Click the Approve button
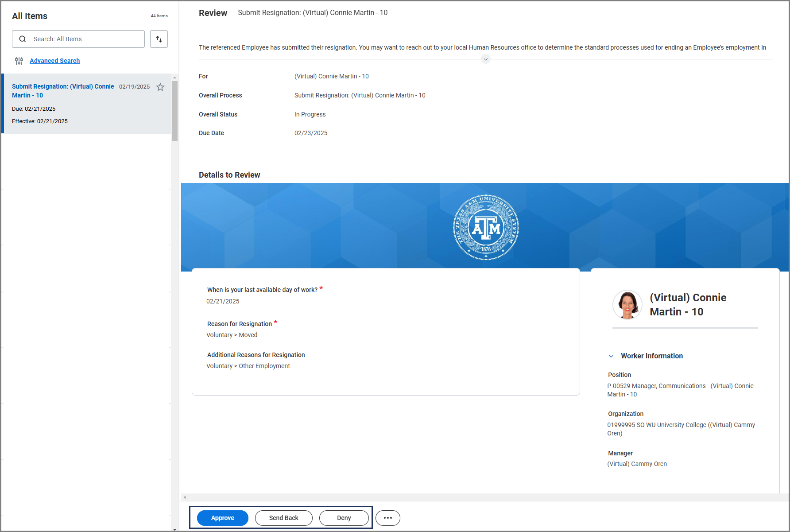Image resolution: width=790 pixels, height=532 pixels. pyautogui.click(x=222, y=518)
